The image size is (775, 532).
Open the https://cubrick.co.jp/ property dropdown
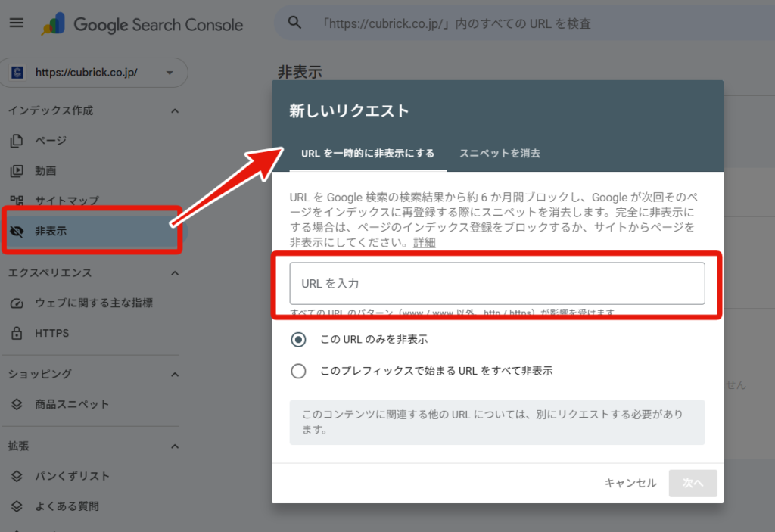tap(94, 73)
